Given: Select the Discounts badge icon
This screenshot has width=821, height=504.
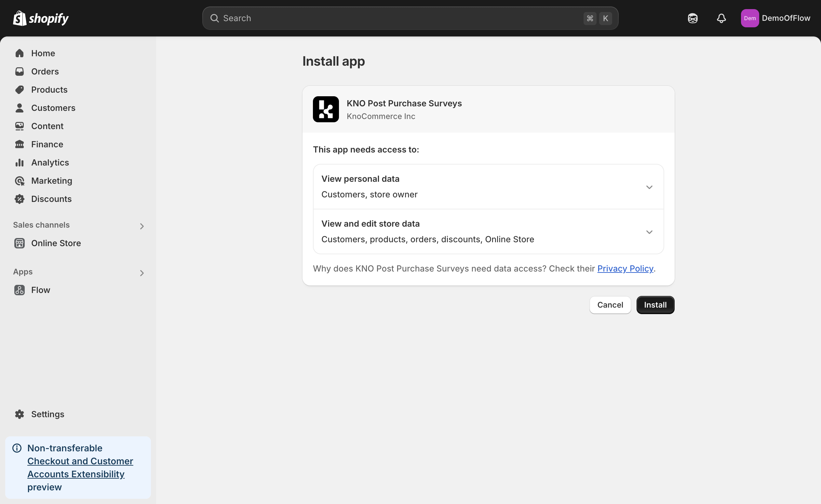Looking at the screenshot, I should (x=19, y=199).
